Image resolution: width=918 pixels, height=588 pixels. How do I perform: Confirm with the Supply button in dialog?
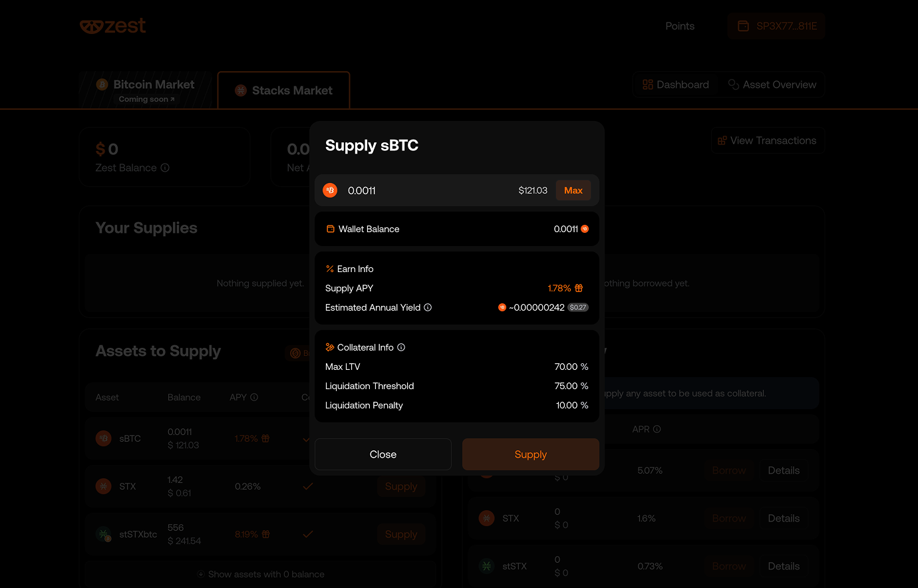pos(530,454)
